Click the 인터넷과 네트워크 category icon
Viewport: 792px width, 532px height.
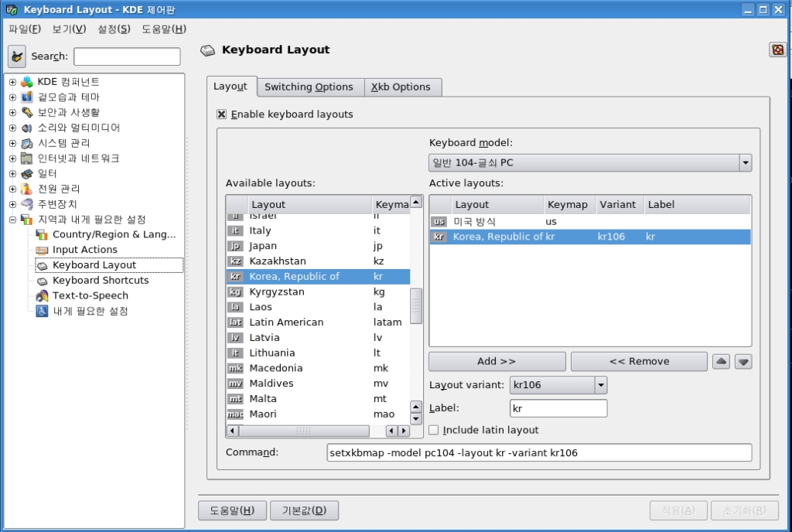click(x=27, y=158)
